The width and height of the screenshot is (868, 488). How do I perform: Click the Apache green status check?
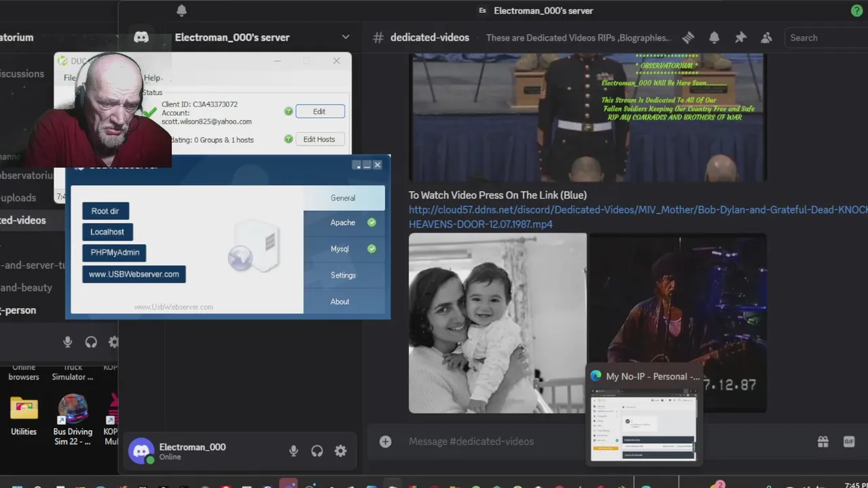coord(372,222)
